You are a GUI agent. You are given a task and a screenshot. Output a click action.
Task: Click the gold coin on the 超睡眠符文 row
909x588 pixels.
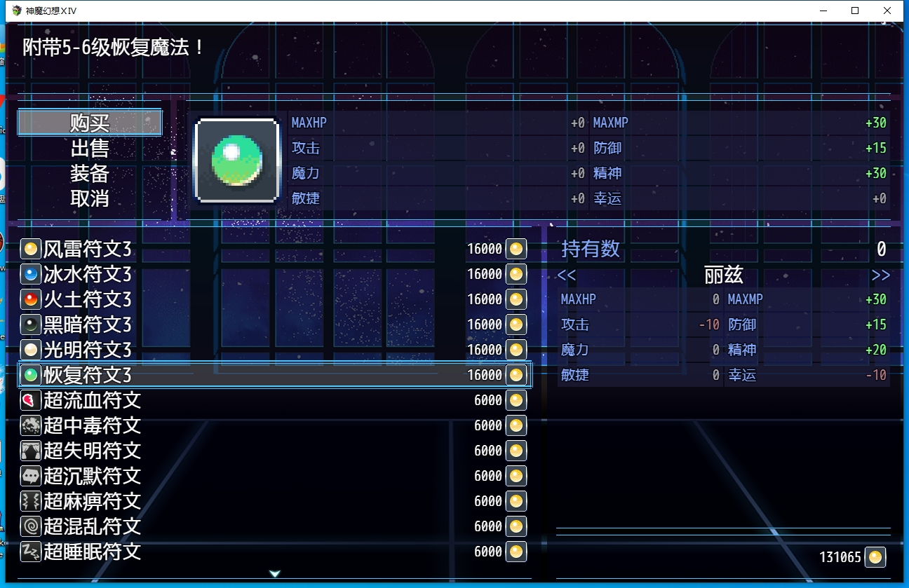tap(516, 552)
